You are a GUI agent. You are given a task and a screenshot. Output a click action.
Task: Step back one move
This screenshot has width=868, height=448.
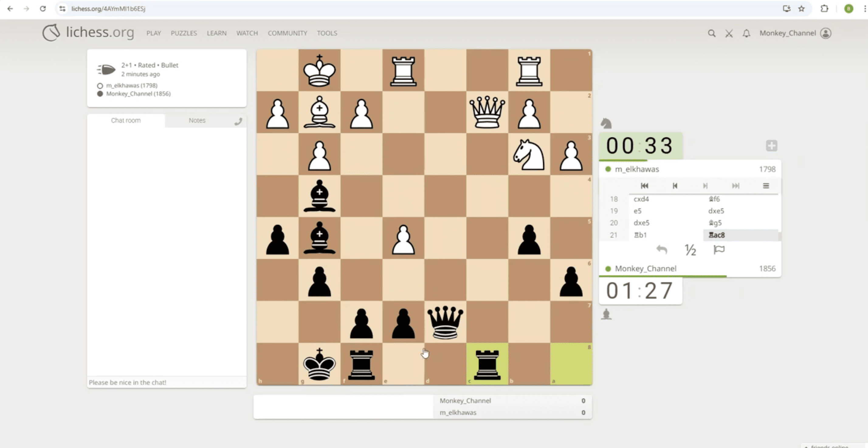click(675, 186)
